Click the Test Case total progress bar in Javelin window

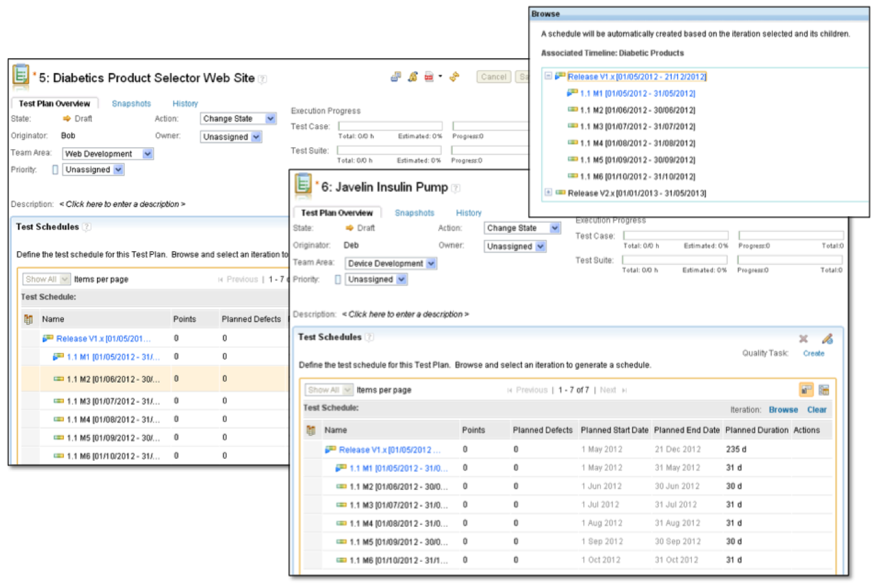pyautogui.click(x=676, y=236)
